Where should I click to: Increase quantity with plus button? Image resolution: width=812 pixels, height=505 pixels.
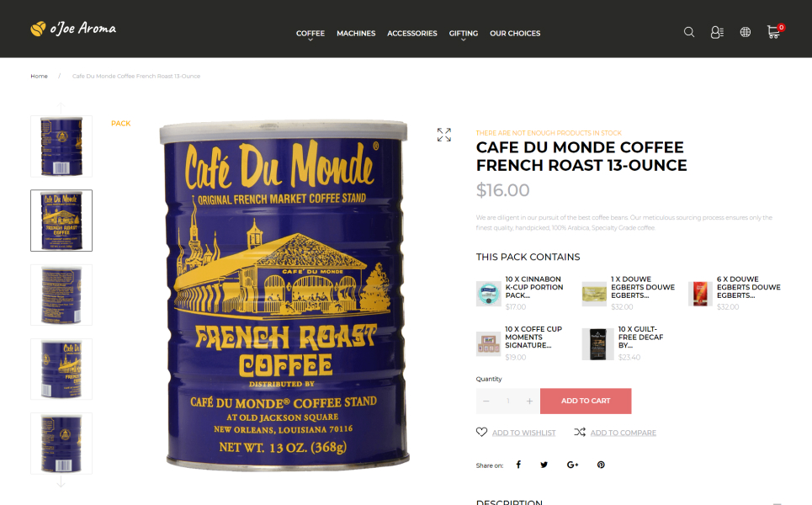pos(529,401)
